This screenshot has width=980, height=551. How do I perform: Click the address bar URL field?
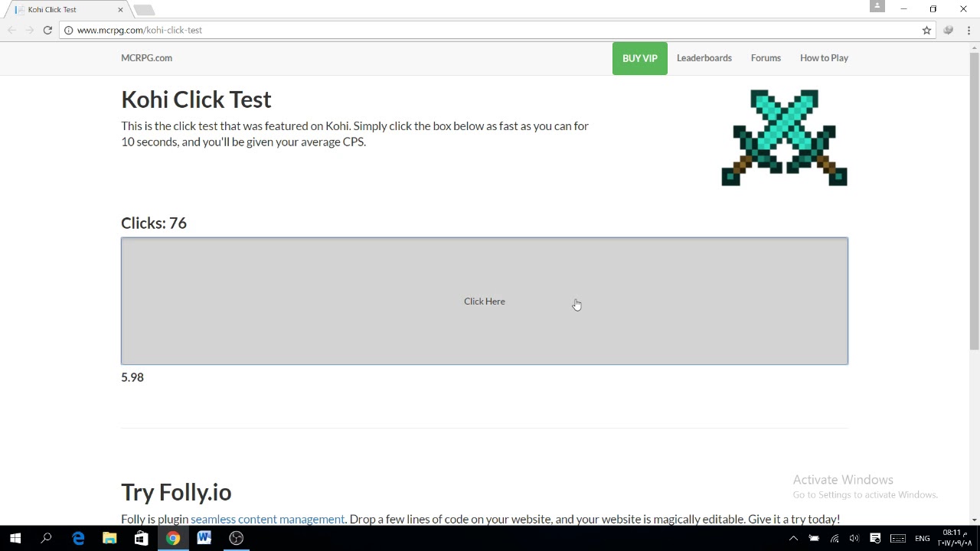click(x=490, y=30)
